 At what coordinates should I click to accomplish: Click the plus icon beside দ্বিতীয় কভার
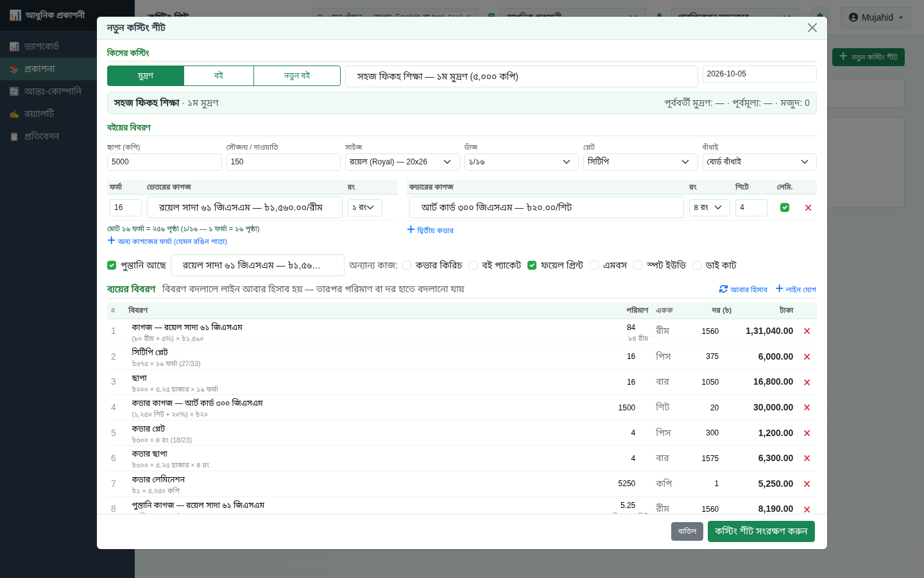[x=411, y=230]
